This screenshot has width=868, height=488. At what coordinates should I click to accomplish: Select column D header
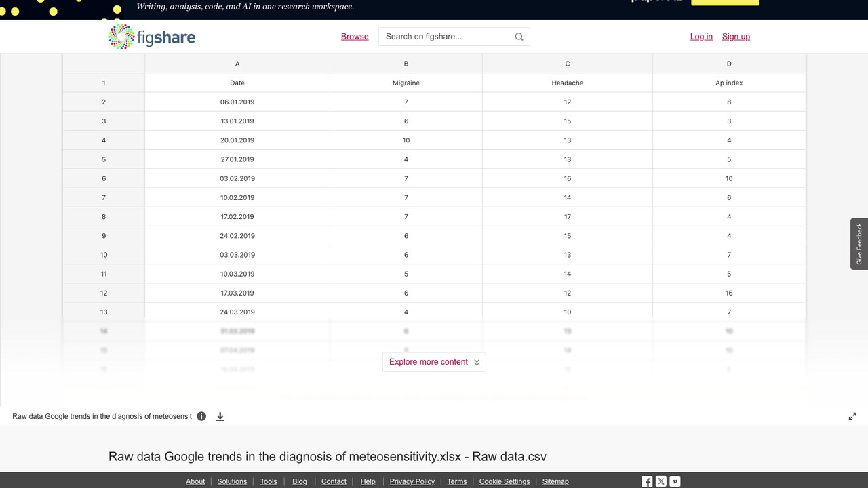click(729, 64)
